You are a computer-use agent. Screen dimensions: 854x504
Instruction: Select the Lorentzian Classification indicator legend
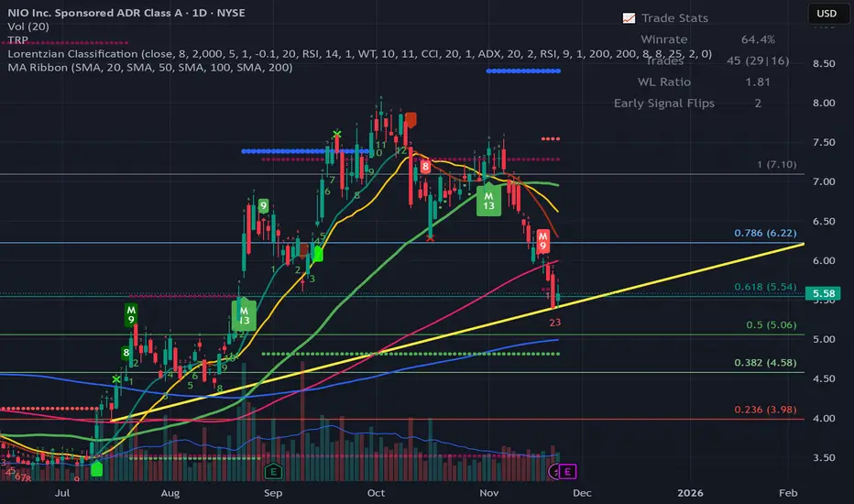point(359,53)
